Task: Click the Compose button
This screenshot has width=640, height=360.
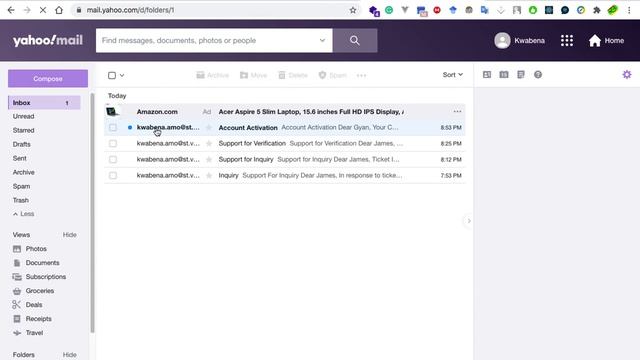Action: 48,78
